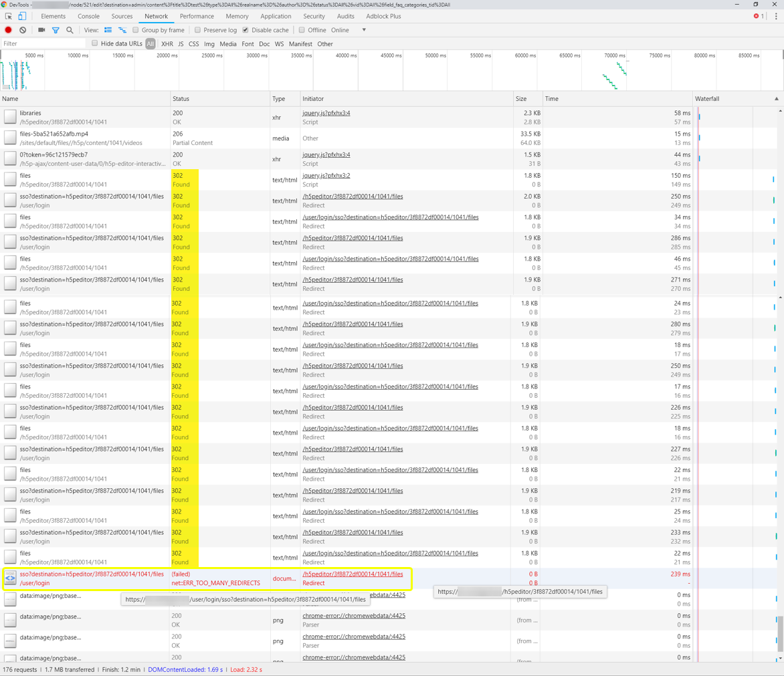Sort by the Initiator column header
The width and height of the screenshot is (784, 676).
407,99
